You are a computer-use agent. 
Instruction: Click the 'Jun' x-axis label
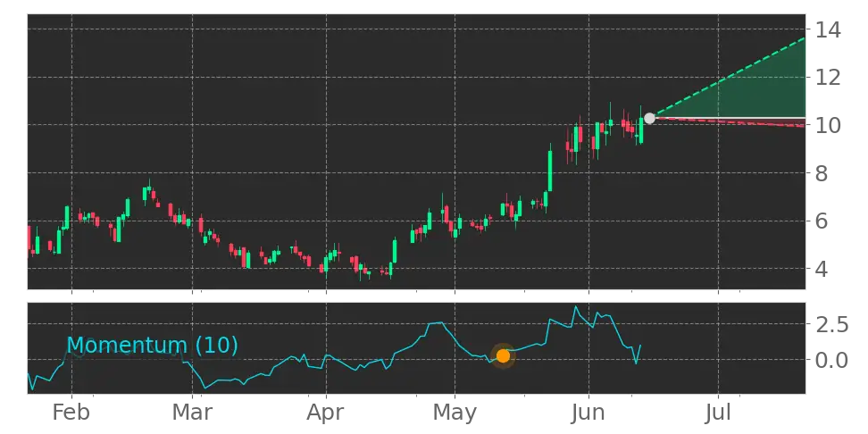coord(588,413)
